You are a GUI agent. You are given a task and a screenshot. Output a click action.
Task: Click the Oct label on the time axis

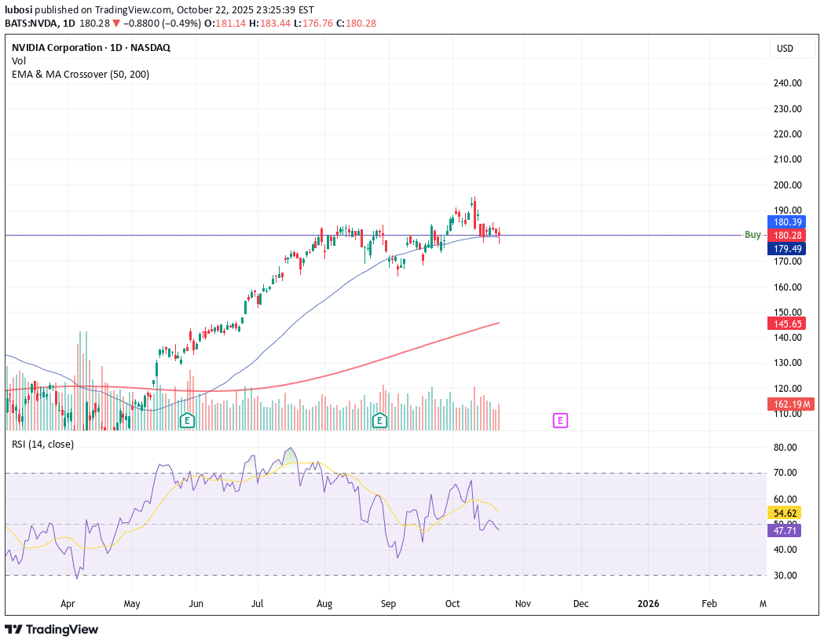click(x=452, y=604)
